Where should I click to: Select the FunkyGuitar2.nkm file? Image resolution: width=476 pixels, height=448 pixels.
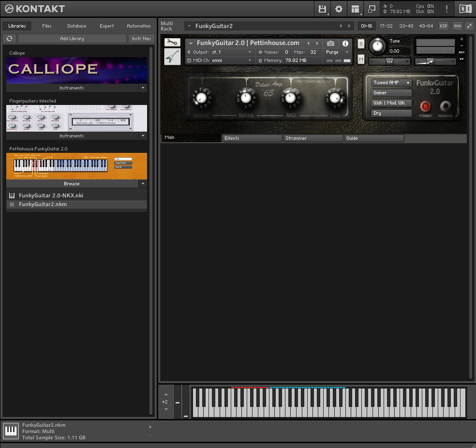[x=76, y=205]
